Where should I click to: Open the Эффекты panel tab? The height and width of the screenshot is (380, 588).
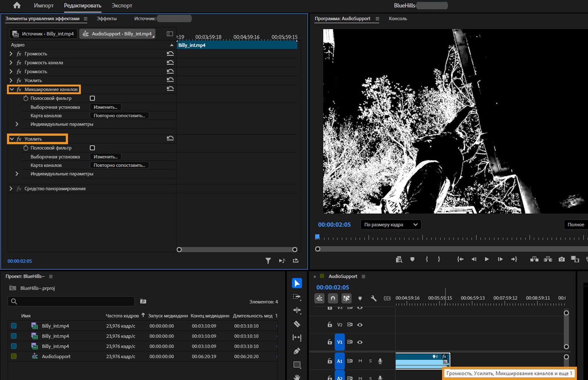point(107,18)
